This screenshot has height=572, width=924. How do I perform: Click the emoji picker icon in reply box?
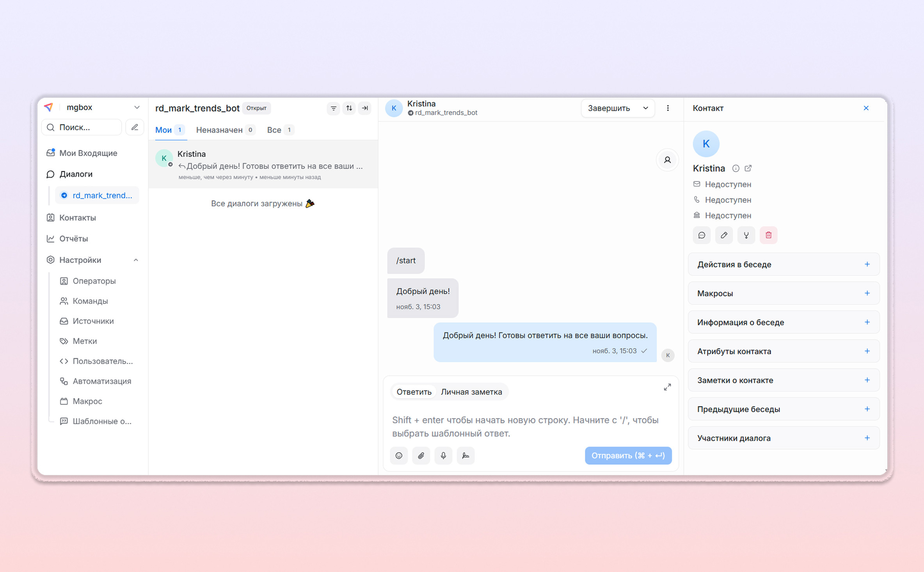point(399,455)
